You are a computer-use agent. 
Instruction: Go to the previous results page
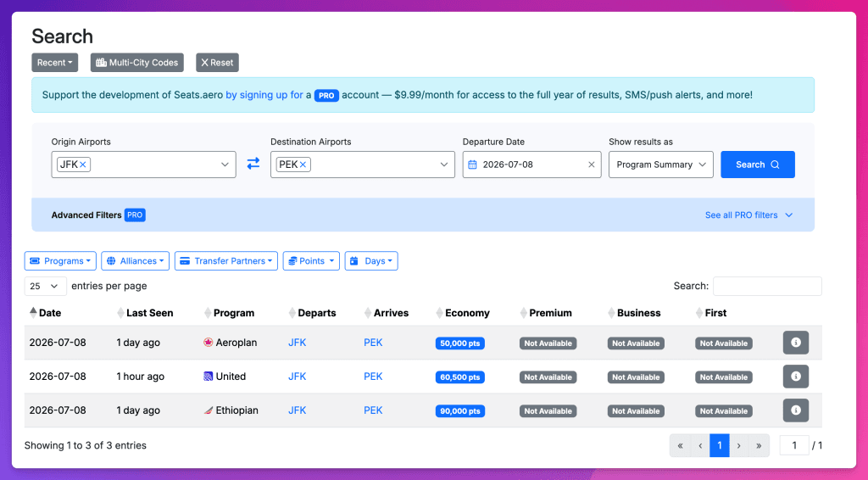[699, 445]
